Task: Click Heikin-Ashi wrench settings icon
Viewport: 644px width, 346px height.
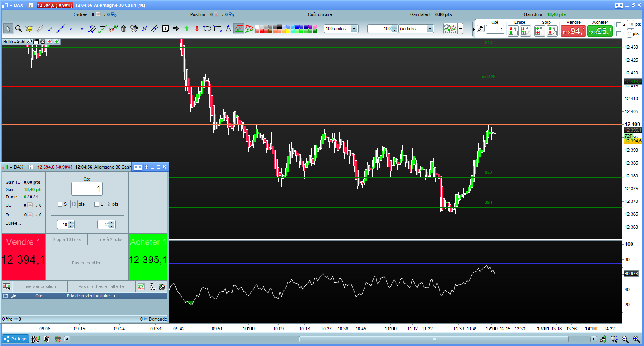Action: (x=29, y=41)
